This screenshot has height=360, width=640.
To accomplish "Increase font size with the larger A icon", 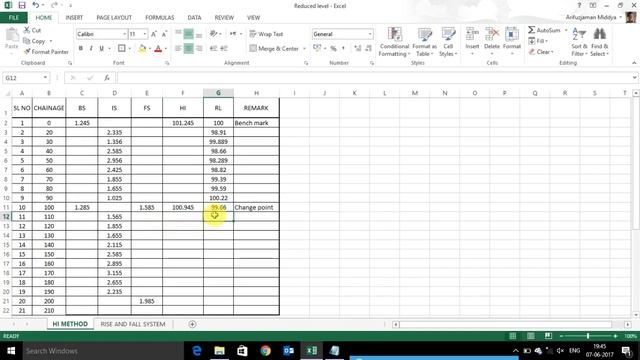I will [154, 34].
